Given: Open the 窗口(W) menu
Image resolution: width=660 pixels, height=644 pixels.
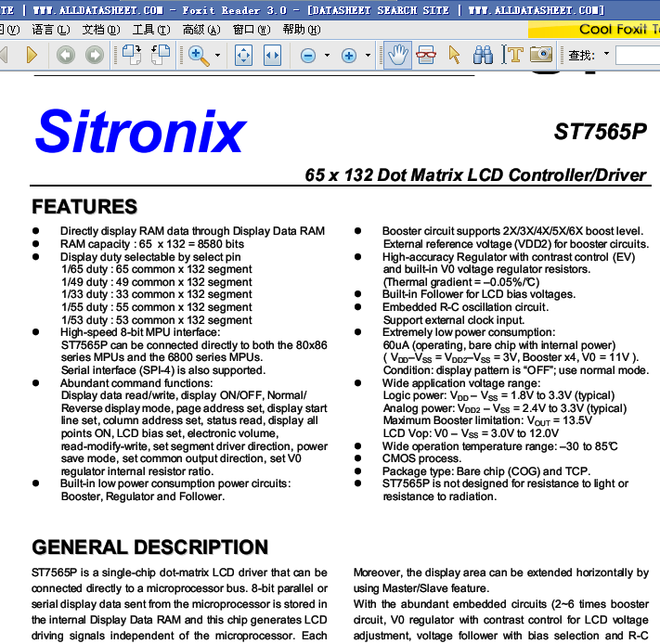Looking at the screenshot, I should 252,30.
